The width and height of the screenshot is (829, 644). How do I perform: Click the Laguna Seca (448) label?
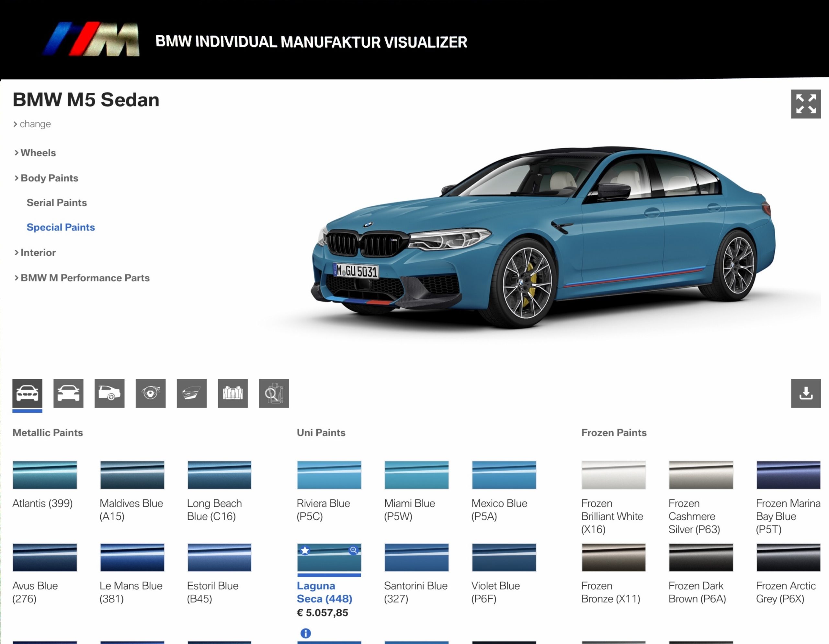[324, 592]
